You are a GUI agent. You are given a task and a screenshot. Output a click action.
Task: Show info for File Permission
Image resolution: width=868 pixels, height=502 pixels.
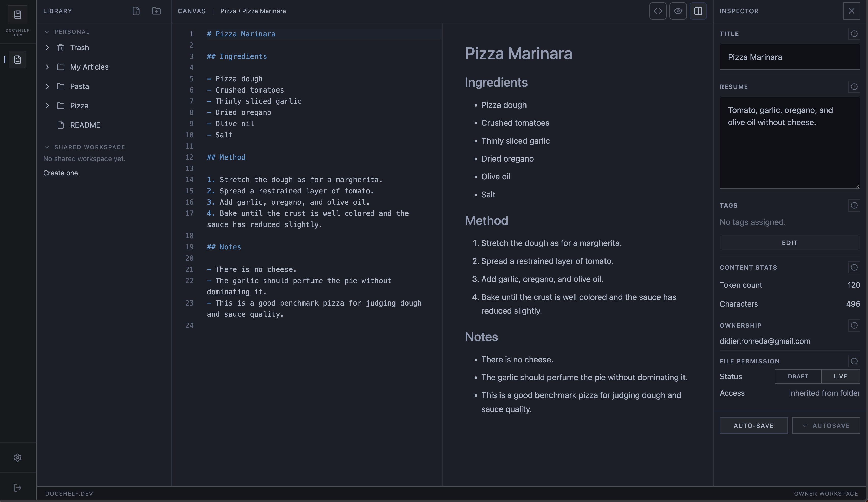coord(854,361)
